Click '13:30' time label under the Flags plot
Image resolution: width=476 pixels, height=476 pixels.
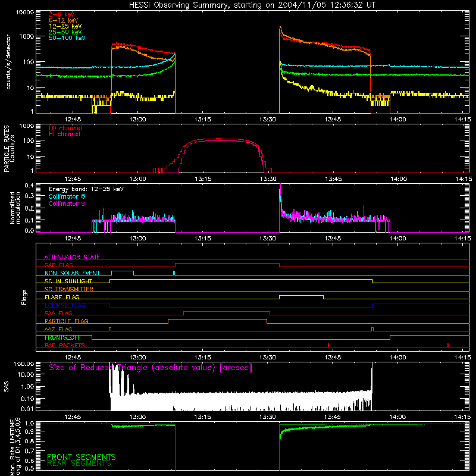[x=268, y=357]
